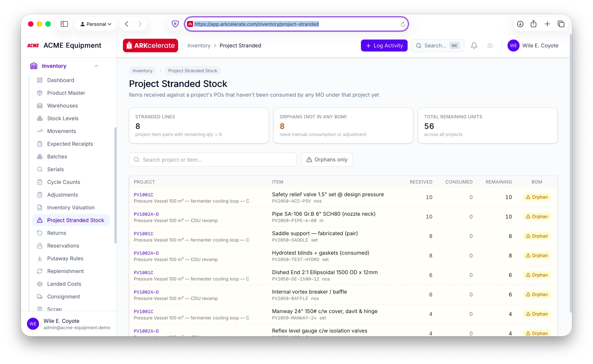Click the Orphan badge for Hydrotest blinds
Screen dimensions: 593x364
pyautogui.click(x=537, y=255)
